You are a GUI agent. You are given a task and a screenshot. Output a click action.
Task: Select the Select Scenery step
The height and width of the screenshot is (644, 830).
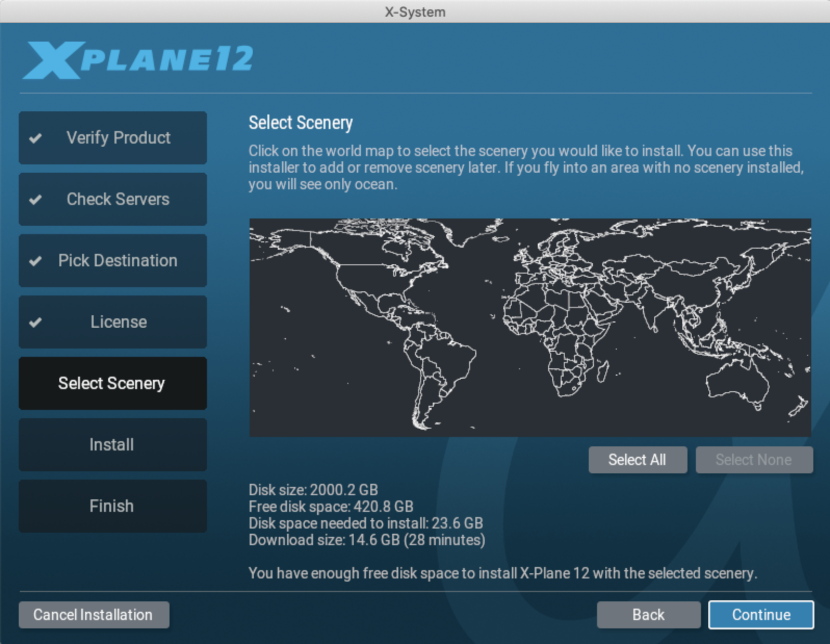(113, 383)
